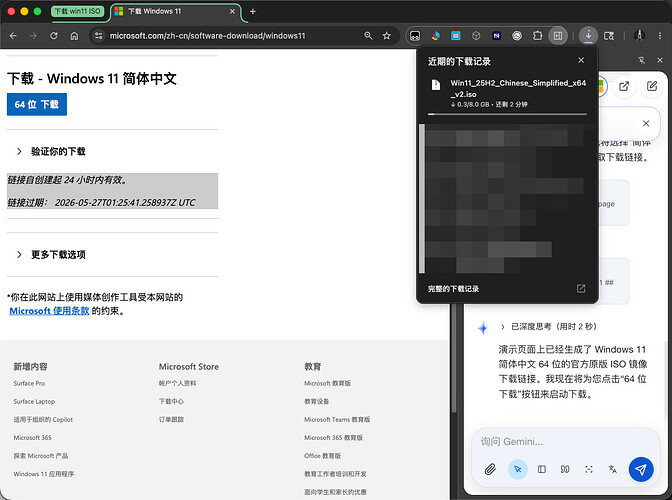Image resolution: width=672 pixels, height=500 pixels.
Task: Open the gray cube extension icon
Action: pyautogui.click(x=476, y=36)
